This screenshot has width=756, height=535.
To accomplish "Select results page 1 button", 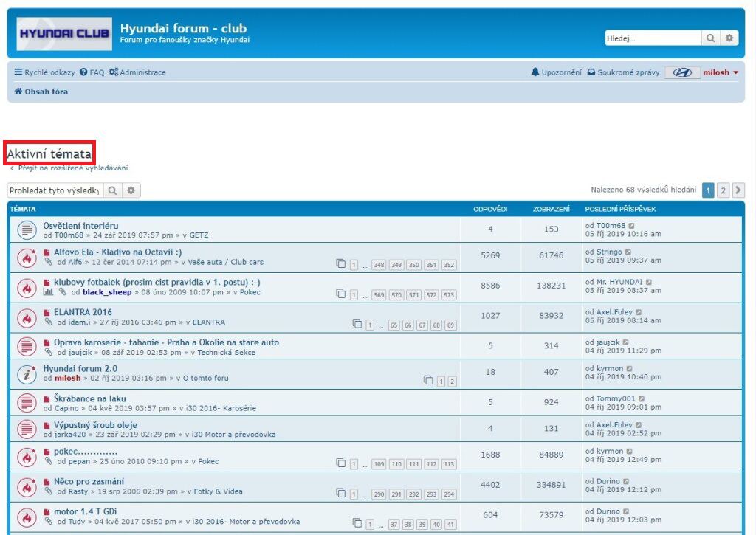I will tap(708, 190).
